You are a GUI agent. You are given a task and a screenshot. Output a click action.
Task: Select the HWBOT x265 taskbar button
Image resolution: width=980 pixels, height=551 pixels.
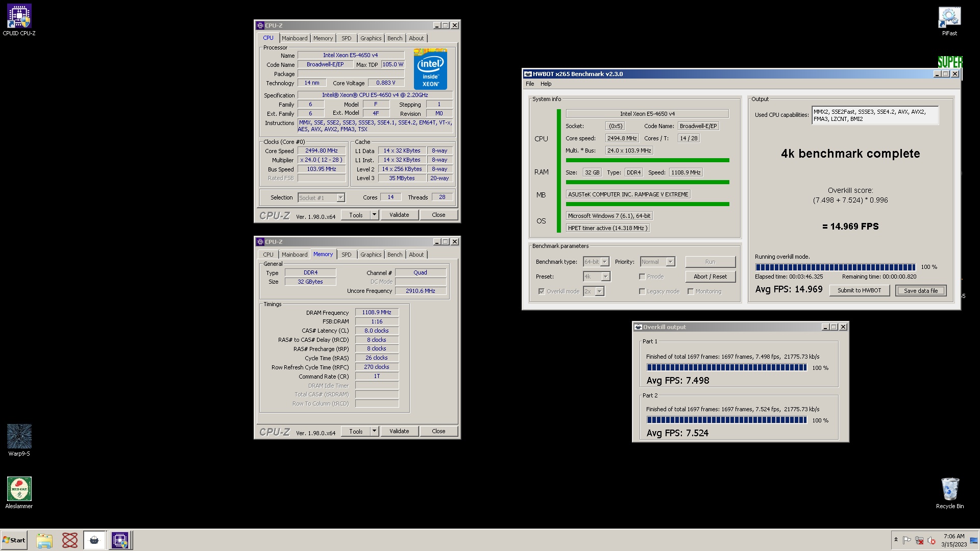tap(94, 540)
